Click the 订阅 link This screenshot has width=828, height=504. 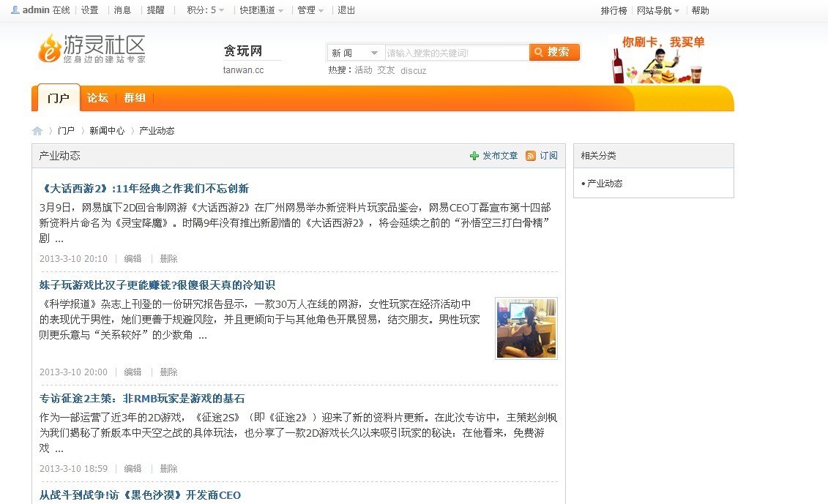point(548,156)
